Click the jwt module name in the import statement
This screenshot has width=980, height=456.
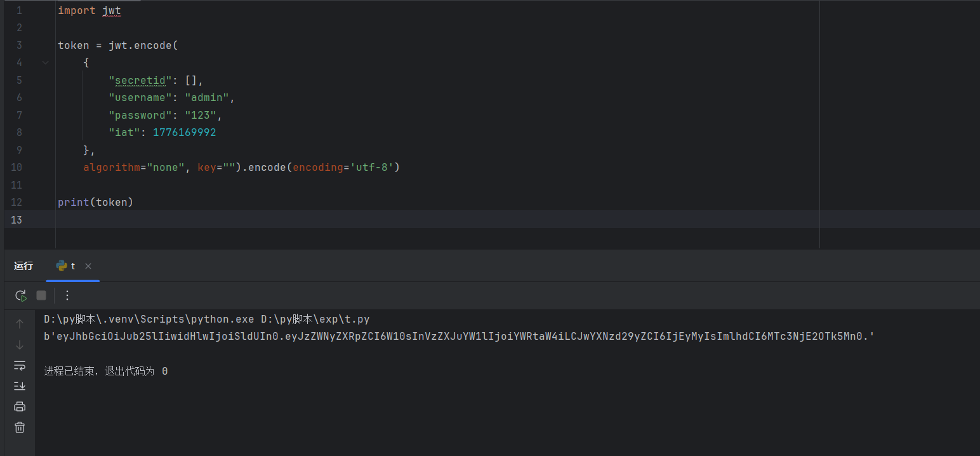tap(111, 11)
